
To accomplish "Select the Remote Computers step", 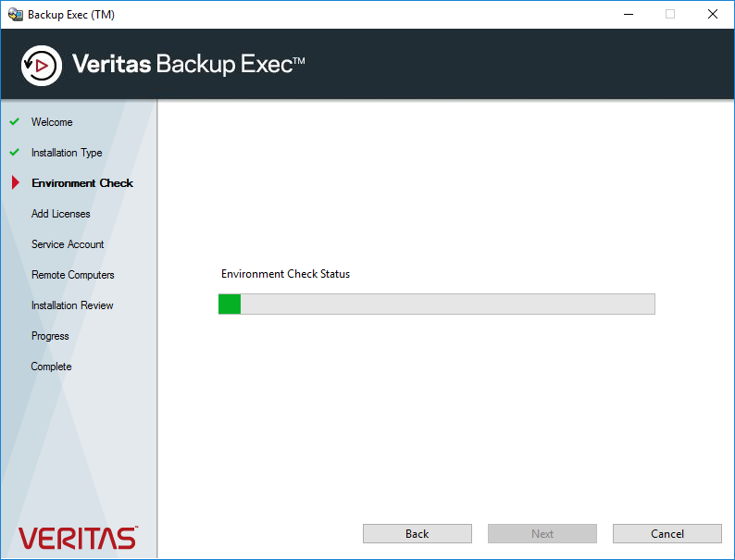I will pos(72,275).
